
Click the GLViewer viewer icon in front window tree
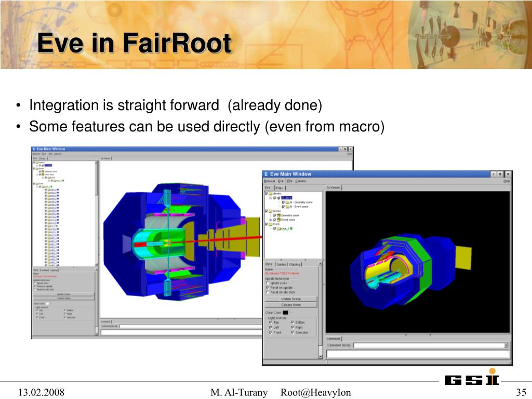[x=279, y=198]
